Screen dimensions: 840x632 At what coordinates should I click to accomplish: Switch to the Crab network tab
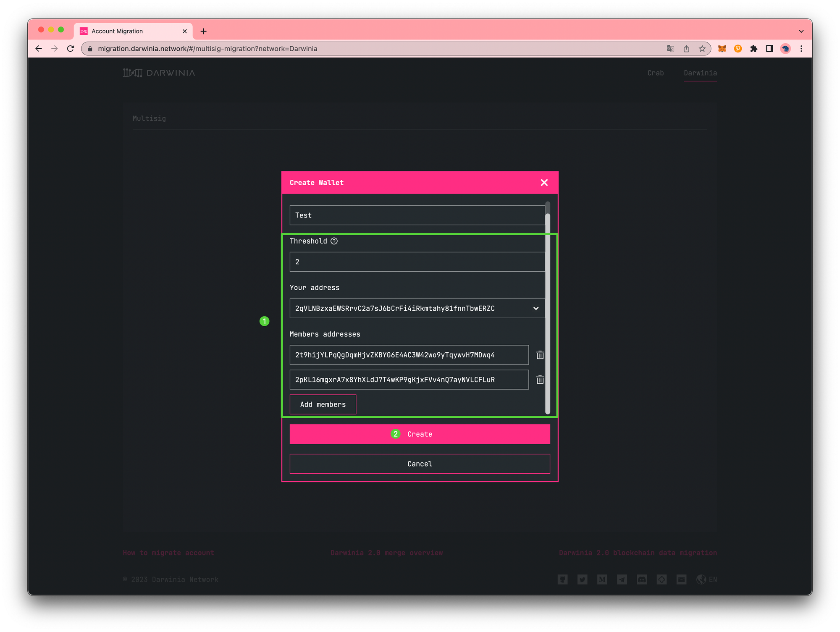coord(655,73)
